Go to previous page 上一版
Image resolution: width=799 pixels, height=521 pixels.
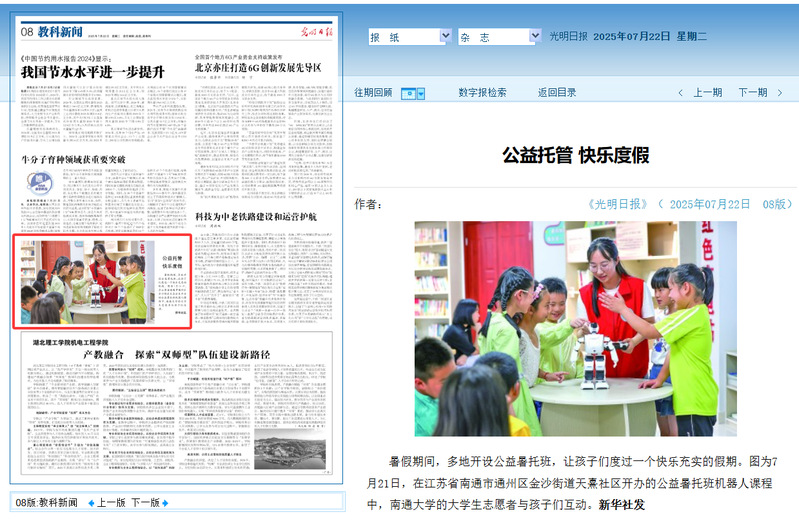pos(111,502)
